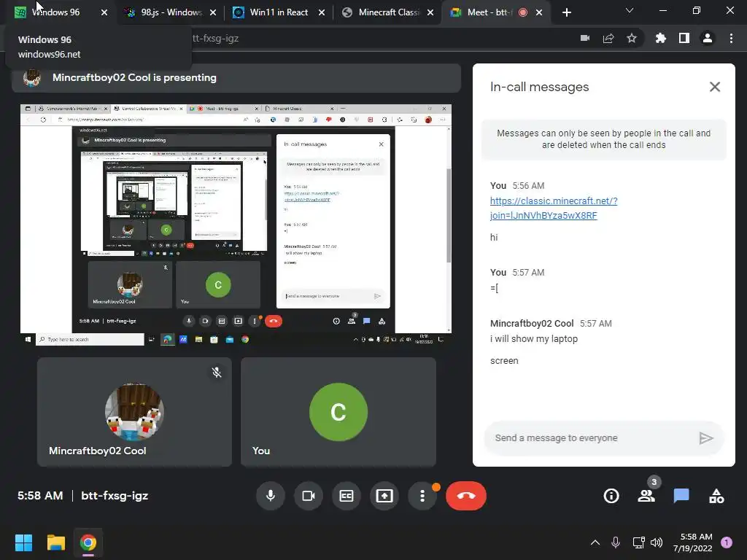Click the Send a message to everyone field

pos(591,437)
